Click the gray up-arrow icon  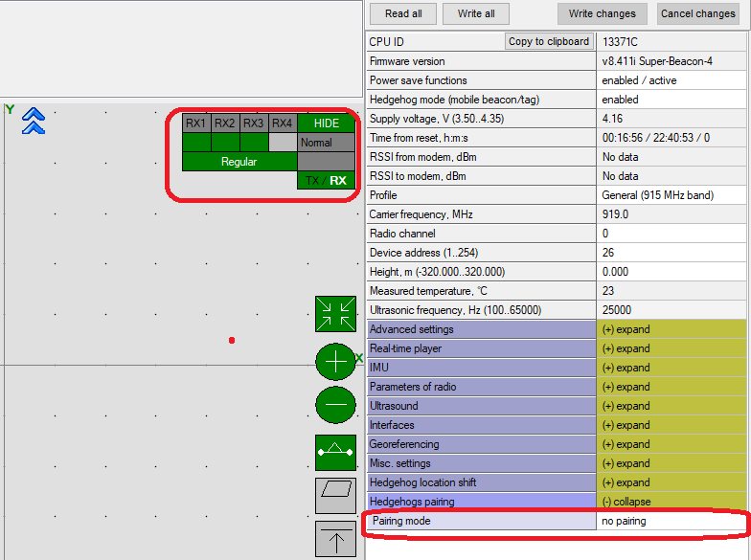tap(335, 540)
